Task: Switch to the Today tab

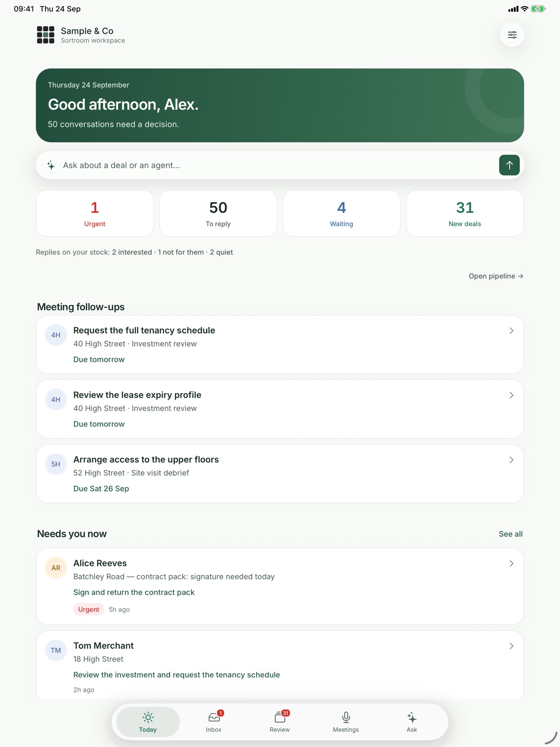Action: pos(148,722)
